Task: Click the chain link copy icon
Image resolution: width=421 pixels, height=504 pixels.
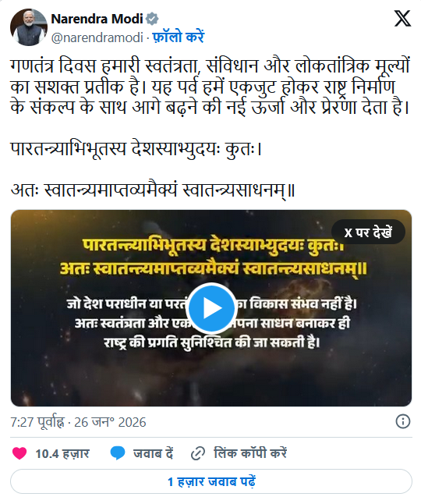Action: pyautogui.click(x=198, y=453)
